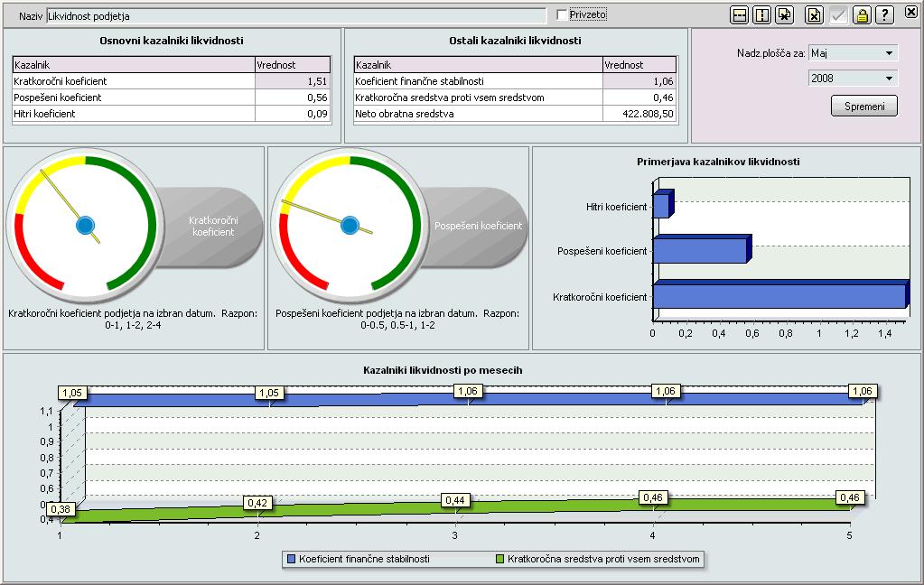This screenshot has height=585, width=924.
Task: Click the horizontal split layout icon
Action: (x=740, y=14)
